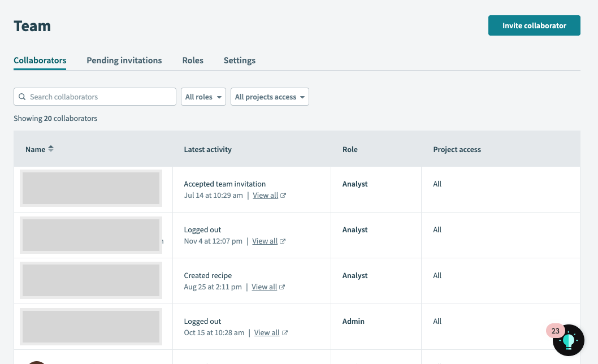This screenshot has height=364, width=598.
Task: Click external link icon beside Oct 15 entry
Action: point(284,333)
